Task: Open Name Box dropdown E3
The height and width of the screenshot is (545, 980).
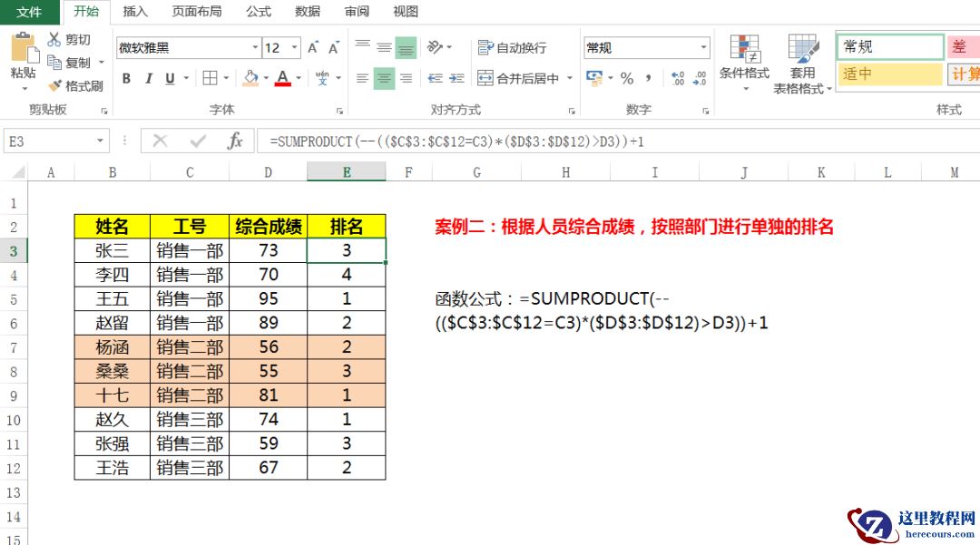Action: 100,141
